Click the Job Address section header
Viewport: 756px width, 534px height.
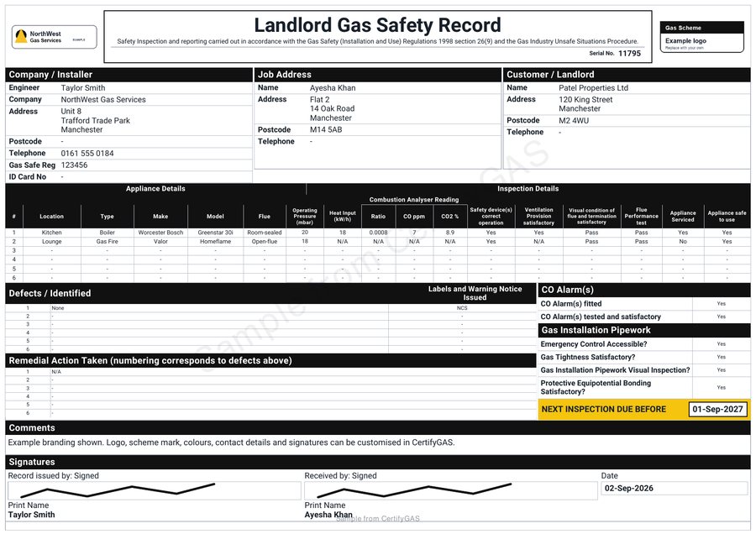(x=377, y=74)
